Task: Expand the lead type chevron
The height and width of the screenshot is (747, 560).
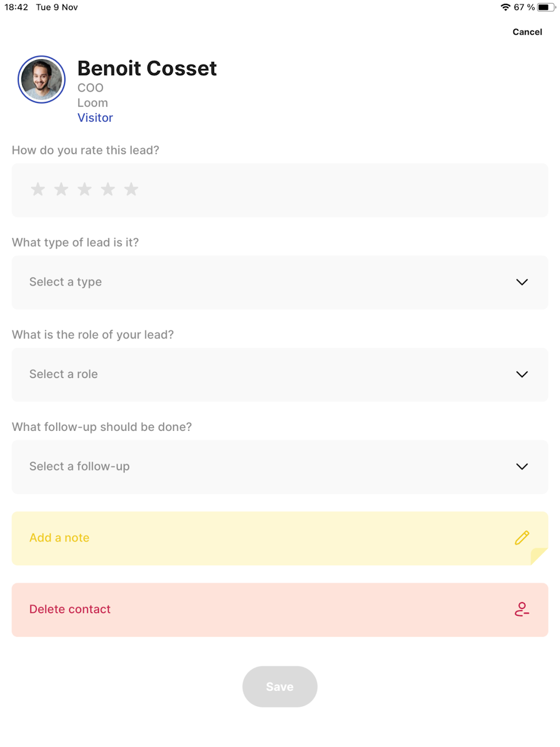Action: (522, 282)
